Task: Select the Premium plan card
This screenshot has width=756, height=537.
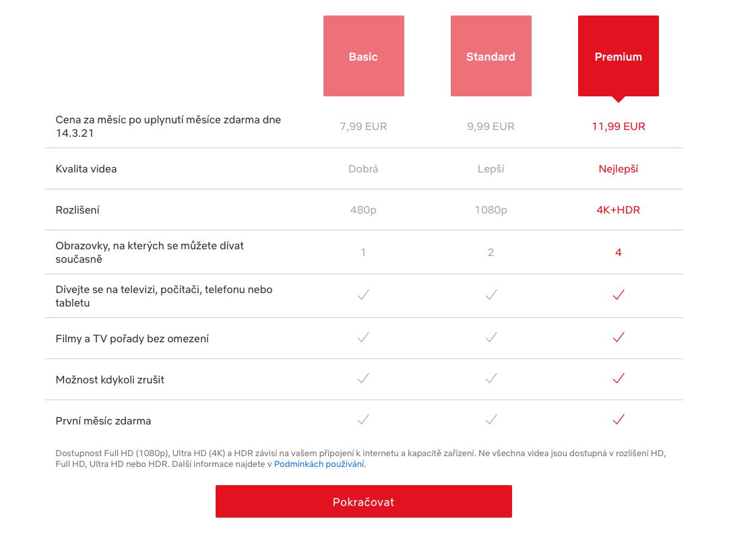Action: (618, 56)
